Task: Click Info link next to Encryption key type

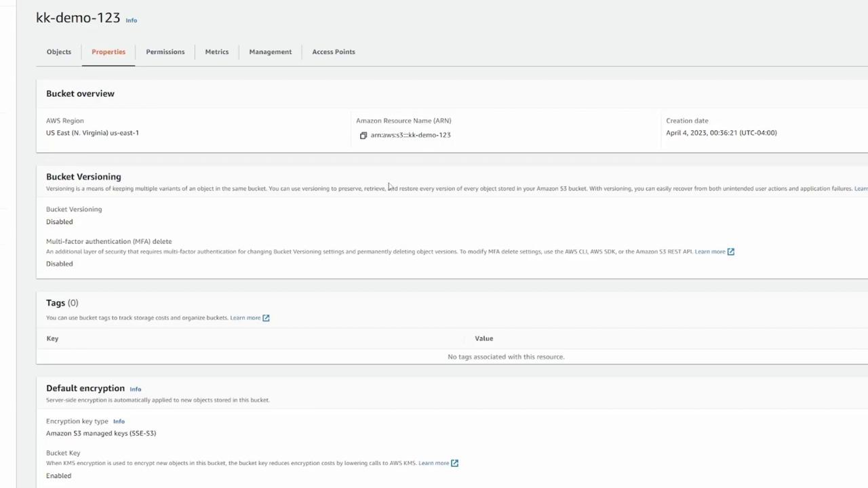Action: coord(119,422)
